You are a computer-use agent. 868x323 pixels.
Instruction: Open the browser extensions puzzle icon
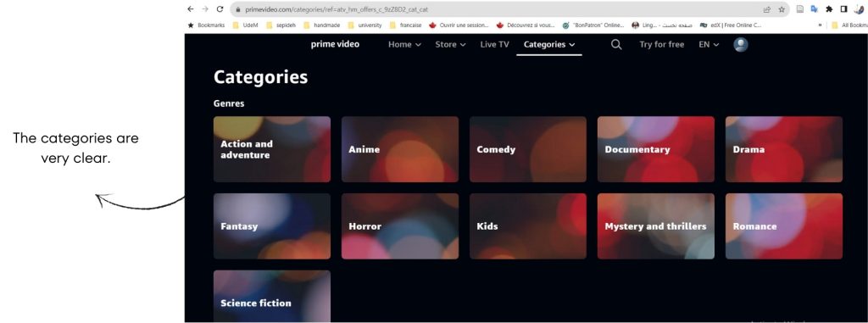(829, 9)
